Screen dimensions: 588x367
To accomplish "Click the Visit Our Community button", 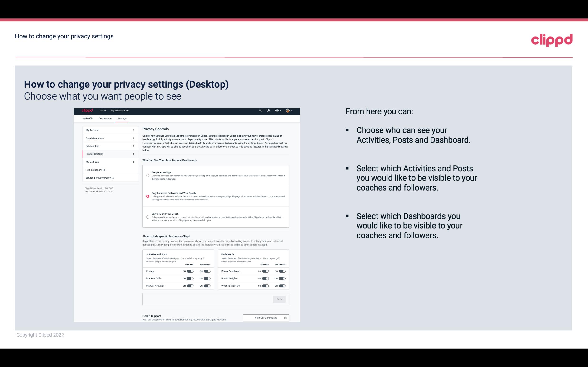I will tap(266, 318).
